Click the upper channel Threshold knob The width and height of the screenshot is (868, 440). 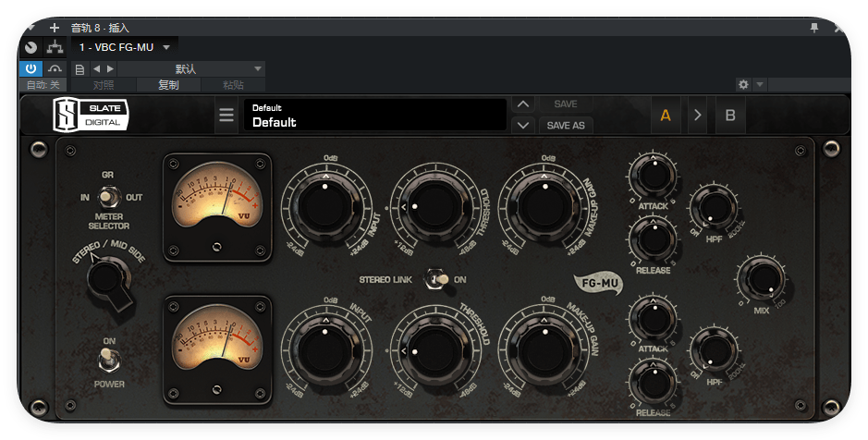tap(434, 207)
